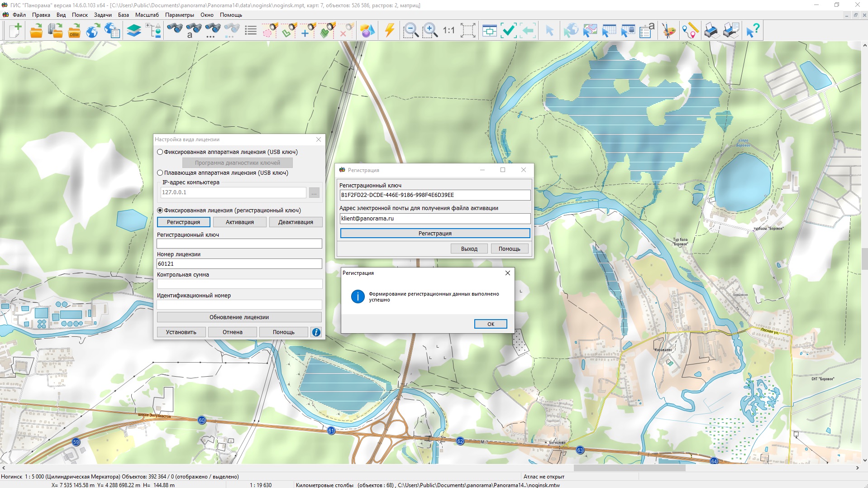Click the context help arrow question icon
Image resolution: width=868 pixels, height=488 pixels.
(x=753, y=31)
